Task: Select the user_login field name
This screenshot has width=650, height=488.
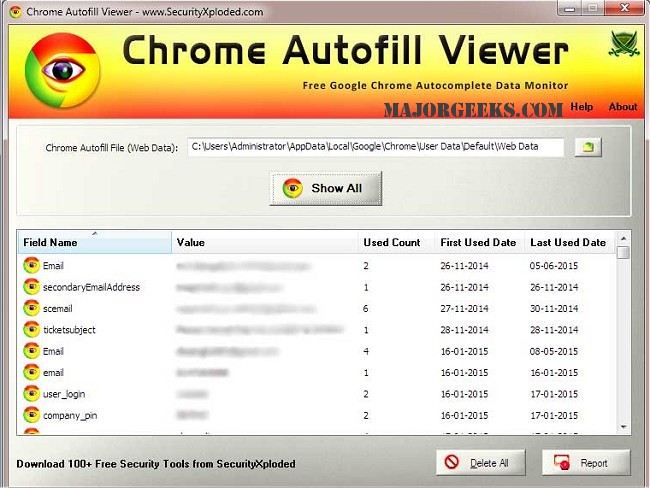Action: pyautogui.click(x=64, y=394)
